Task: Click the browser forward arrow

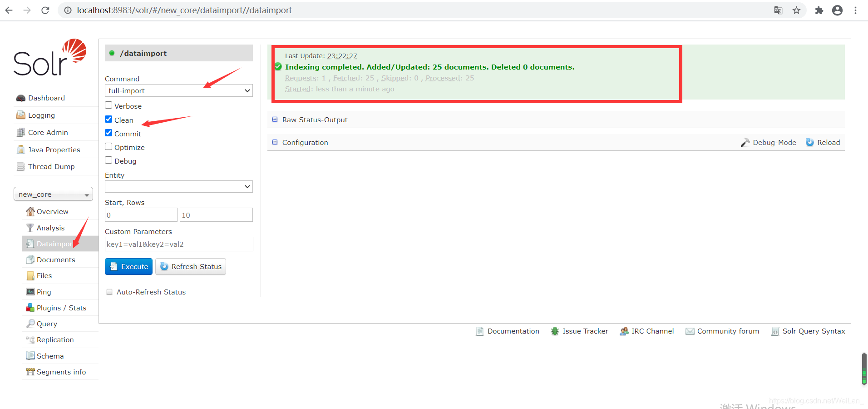Action: point(27,10)
